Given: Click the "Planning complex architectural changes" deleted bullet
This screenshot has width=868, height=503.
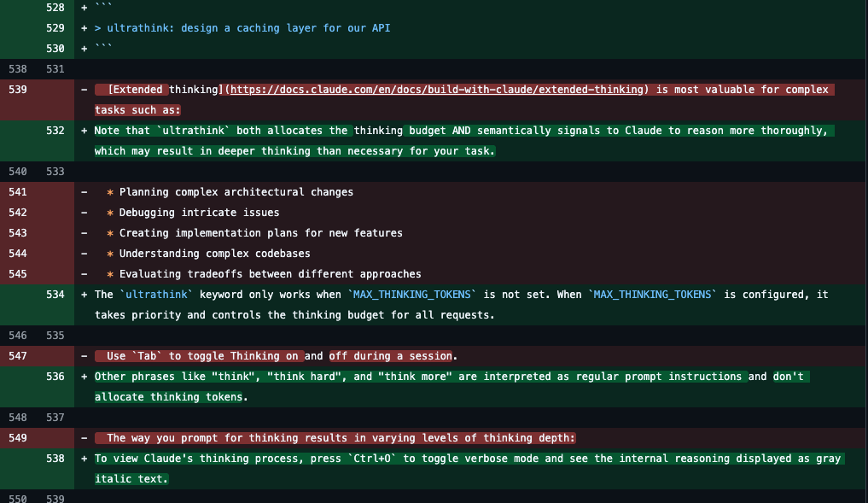Looking at the screenshot, I should coord(236,192).
